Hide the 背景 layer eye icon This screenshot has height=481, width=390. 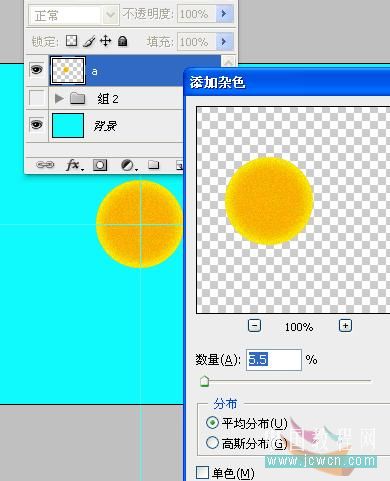point(36,125)
